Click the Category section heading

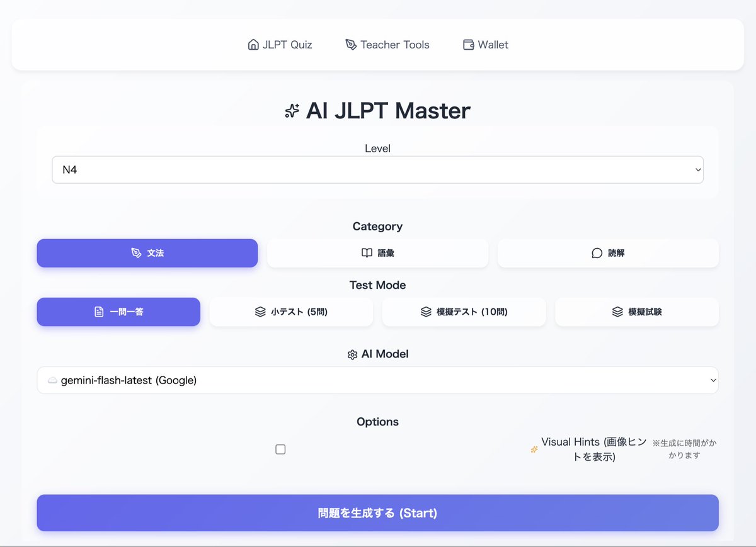tap(377, 227)
